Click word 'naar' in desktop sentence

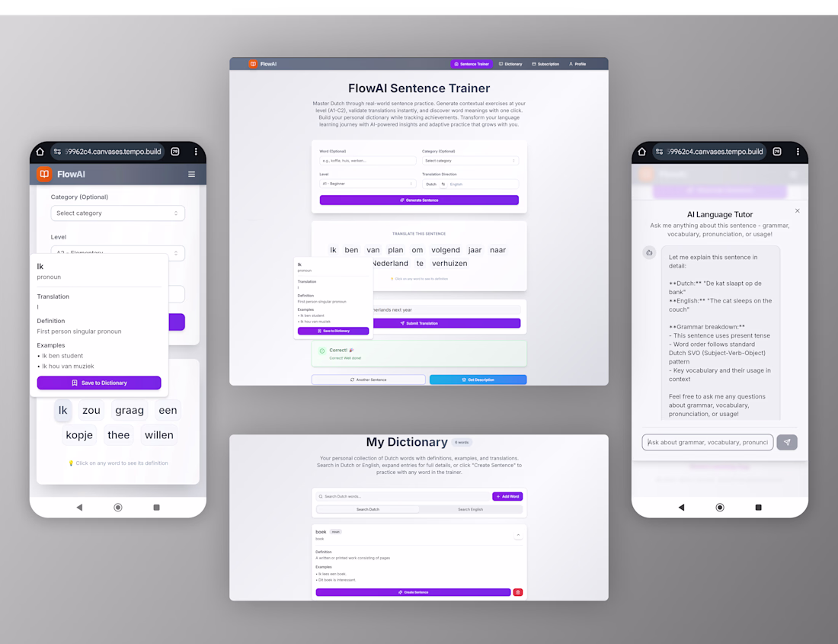(497, 250)
